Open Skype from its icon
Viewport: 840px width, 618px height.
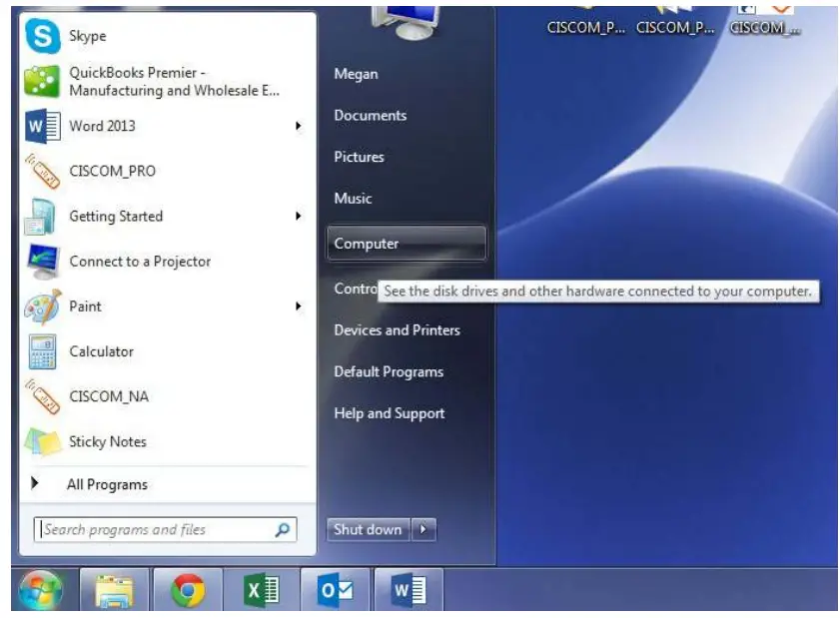click(42, 35)
